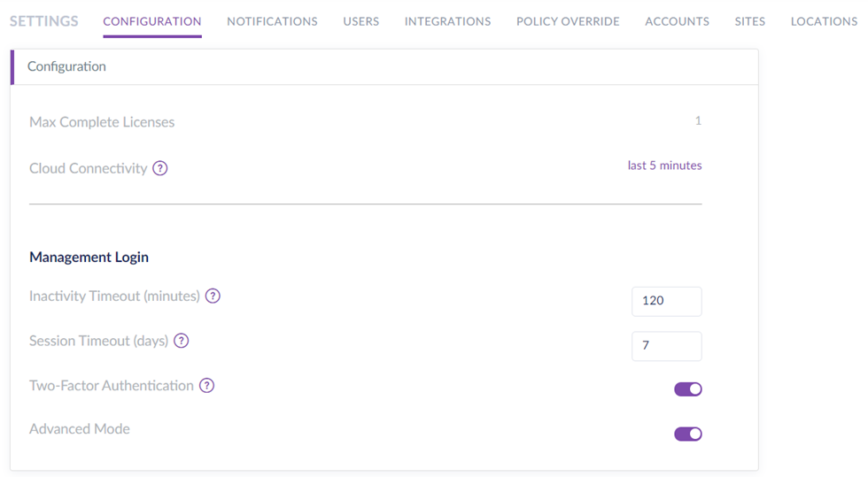Click the Max Complete Licenses value
The width and height of the screenshot is (868, 477).
[x=698, y=121]
